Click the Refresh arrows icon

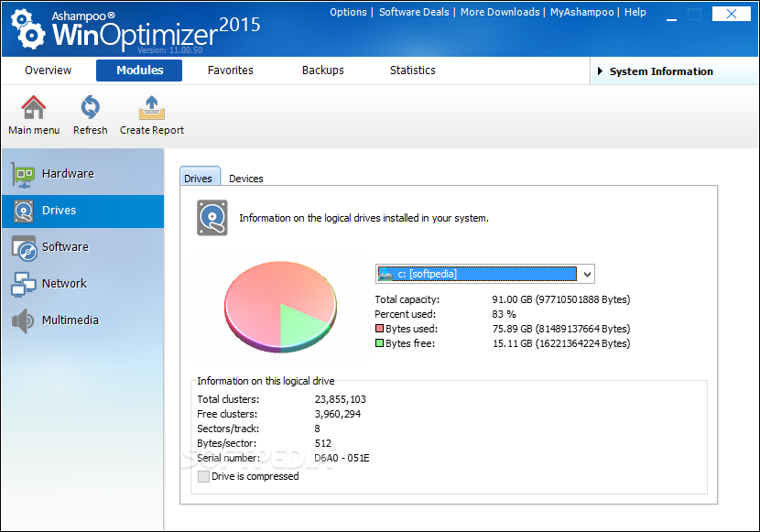(x=90, y=107)
